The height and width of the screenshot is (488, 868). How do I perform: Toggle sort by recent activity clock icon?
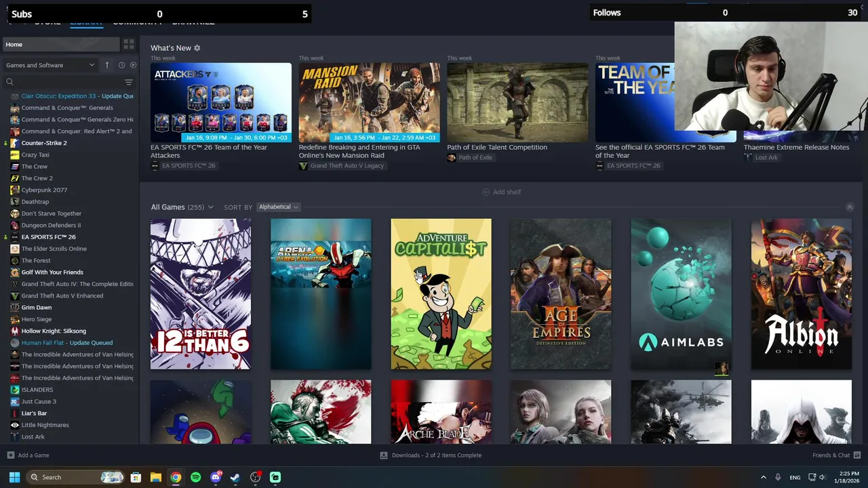pos(121,65)
